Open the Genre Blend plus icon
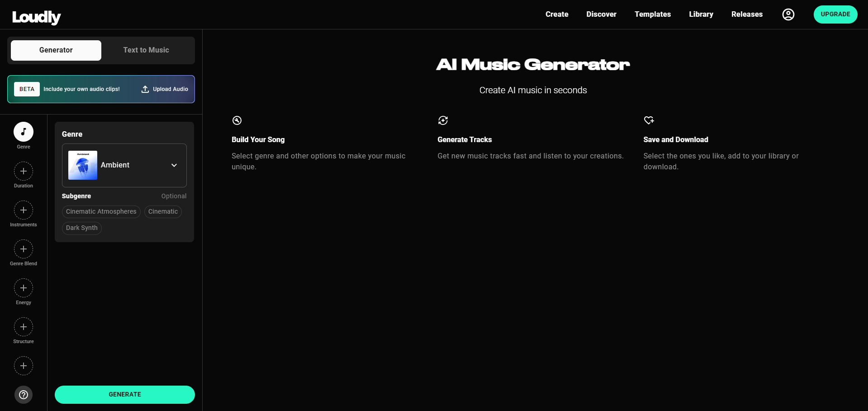 click(x=24, y=249)
